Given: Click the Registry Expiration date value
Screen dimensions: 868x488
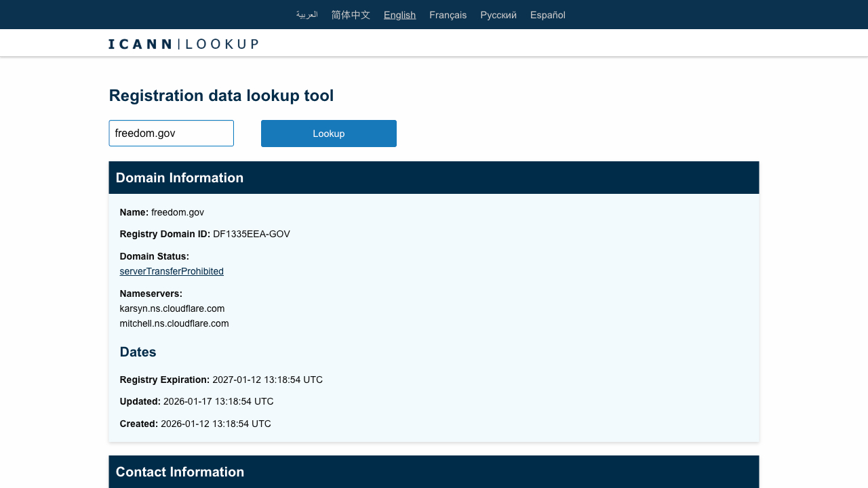Looking at the screenshot, I should [267, 380].
